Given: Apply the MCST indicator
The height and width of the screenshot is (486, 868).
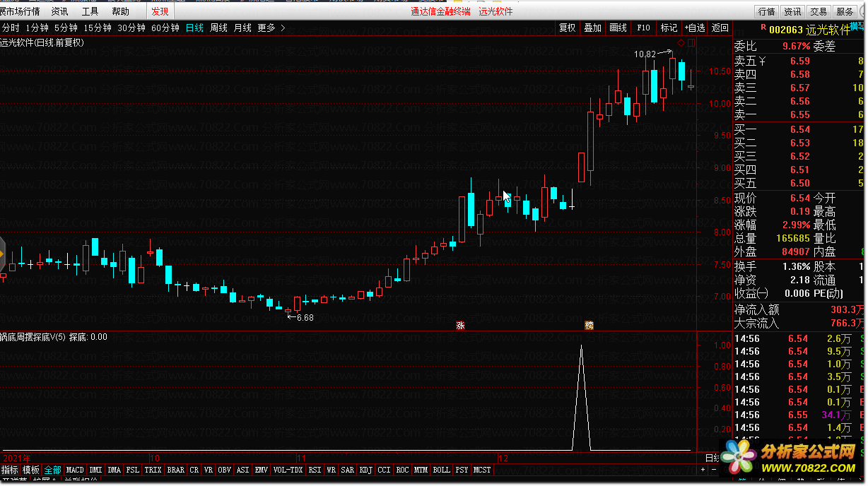Looking at the screenshot, I should coord(482,470).
